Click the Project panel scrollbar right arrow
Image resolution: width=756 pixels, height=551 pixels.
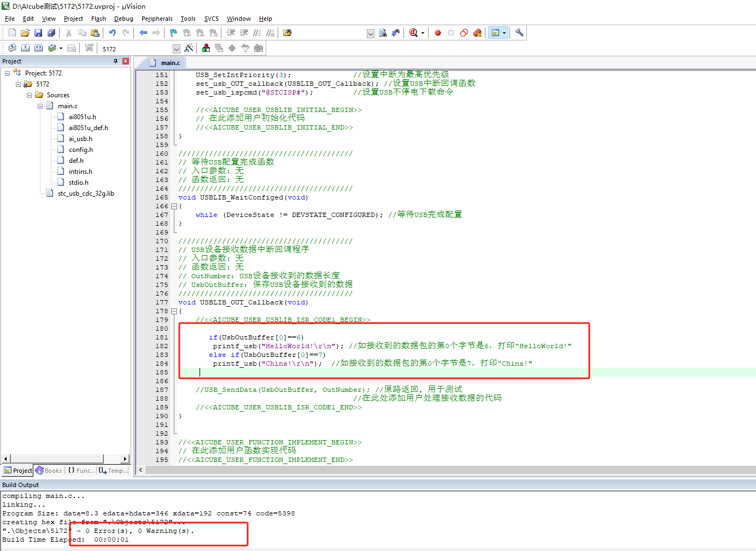point(126,459)
